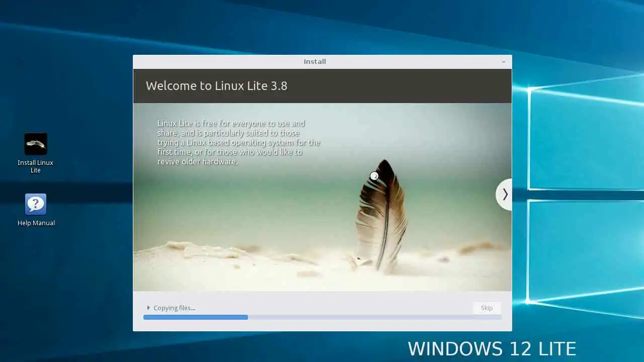Click the Linux Lite description paragraph

tap(239, 142)
